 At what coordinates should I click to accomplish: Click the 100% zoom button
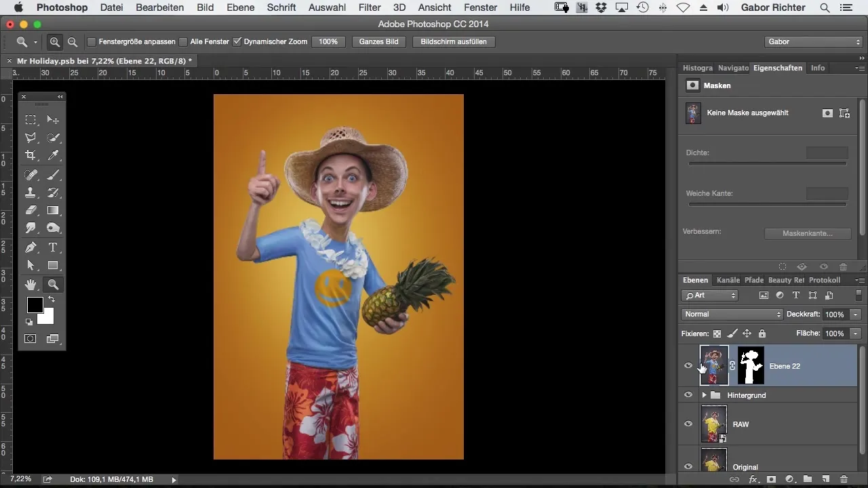328,41
